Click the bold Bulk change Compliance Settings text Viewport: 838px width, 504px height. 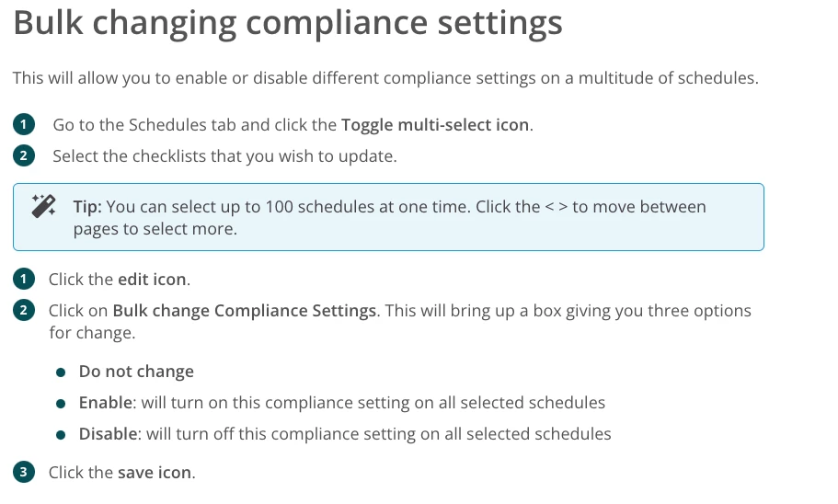point(245,311)
